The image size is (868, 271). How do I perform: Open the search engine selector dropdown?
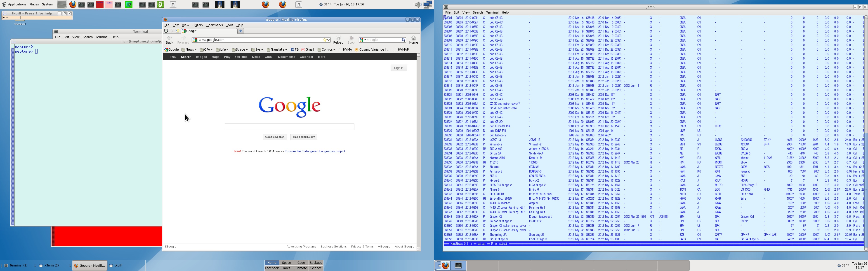[x=363, y=40]
